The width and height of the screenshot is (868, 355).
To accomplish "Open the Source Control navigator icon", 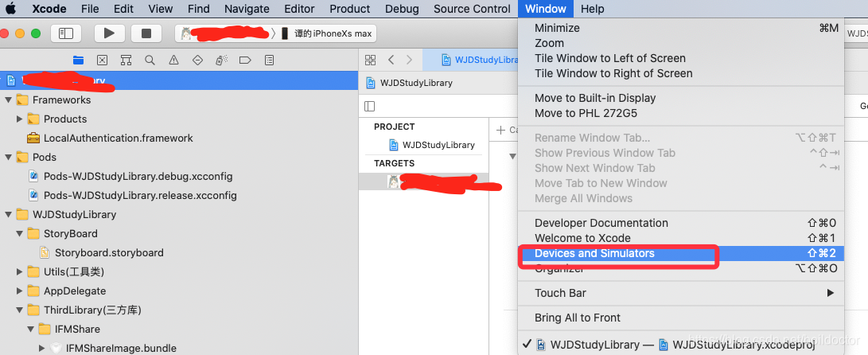I will click(102, 60).
